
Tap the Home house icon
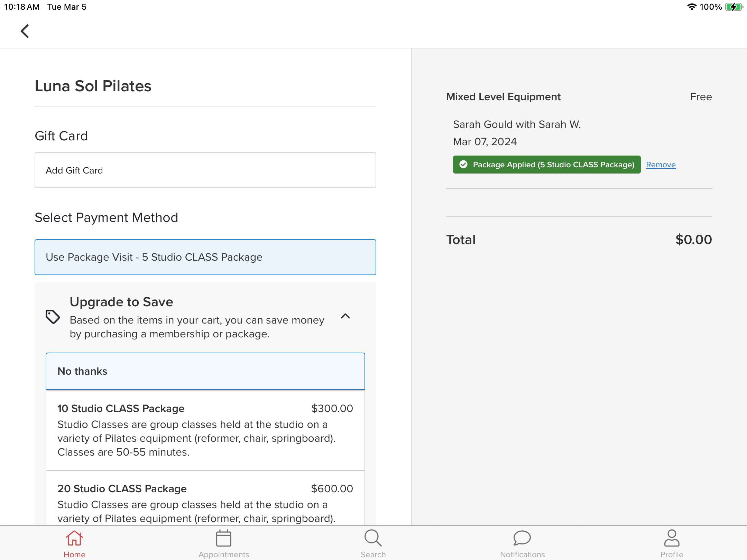[x=74, y=539]
